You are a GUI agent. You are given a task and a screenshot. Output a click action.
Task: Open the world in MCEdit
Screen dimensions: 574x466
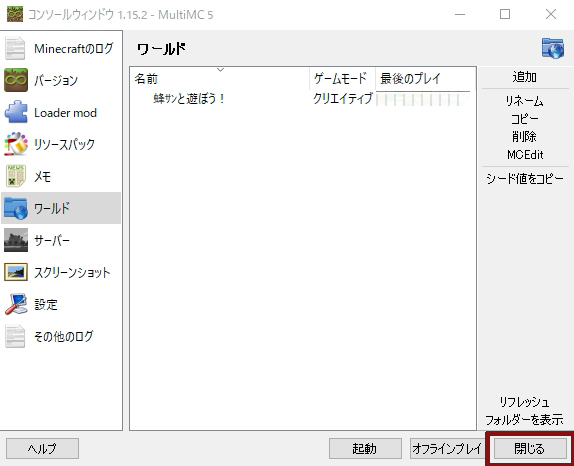pyautogui.click(x=525, y=154)
